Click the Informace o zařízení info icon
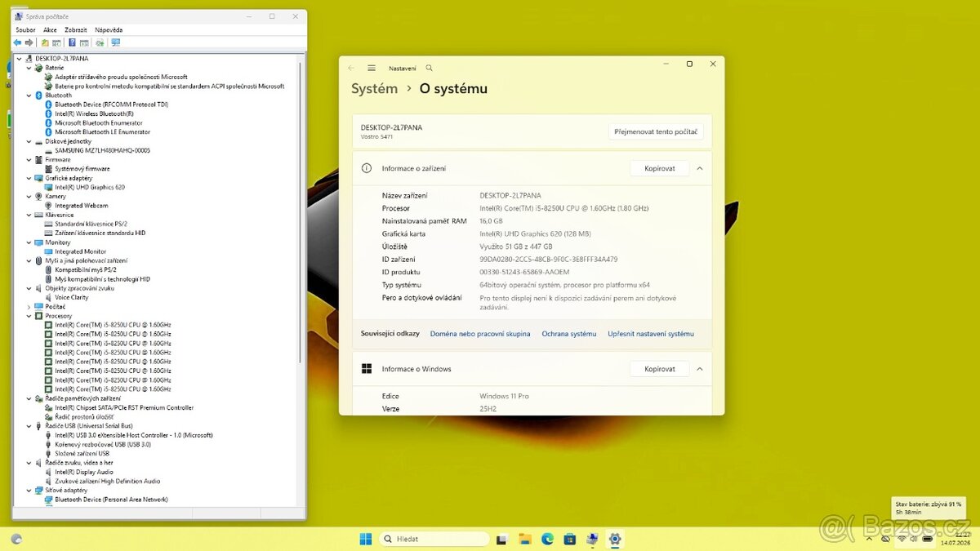 tap(367, 168)
